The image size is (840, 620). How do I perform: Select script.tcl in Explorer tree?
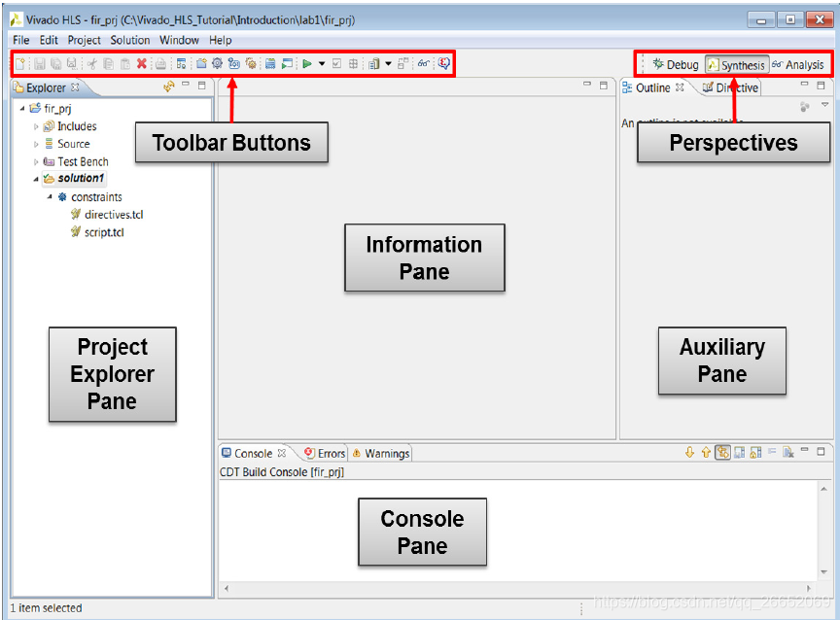click(x=97, y=232)
